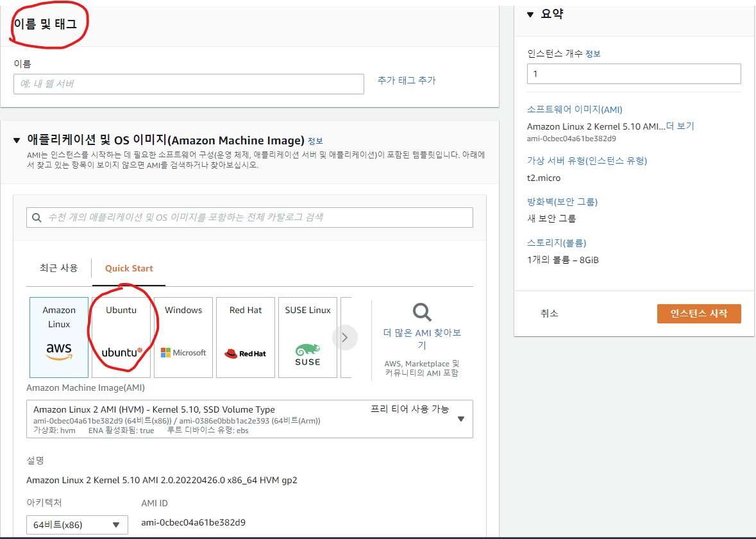
Task: Open the Amazon Machine Image dropdown
Action: pyautogui.click(x=249, y=419)
